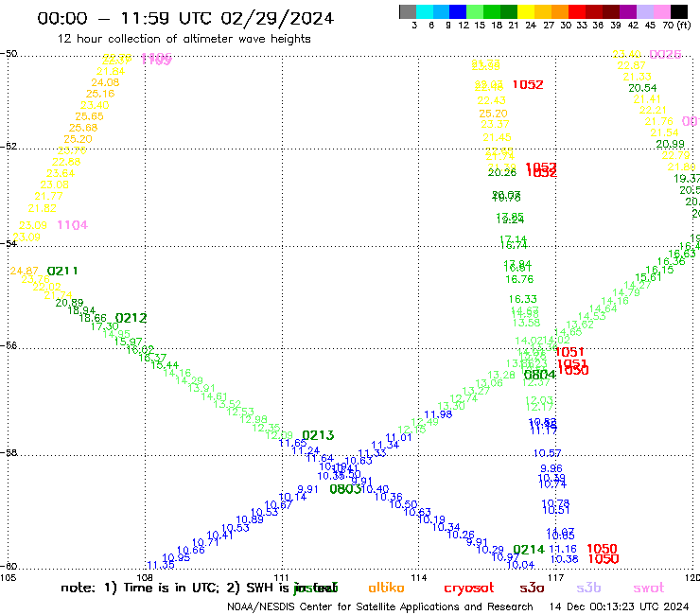Select the wave height value '16.33'
This screenshot has height=615, width=700.
(523, 299)
